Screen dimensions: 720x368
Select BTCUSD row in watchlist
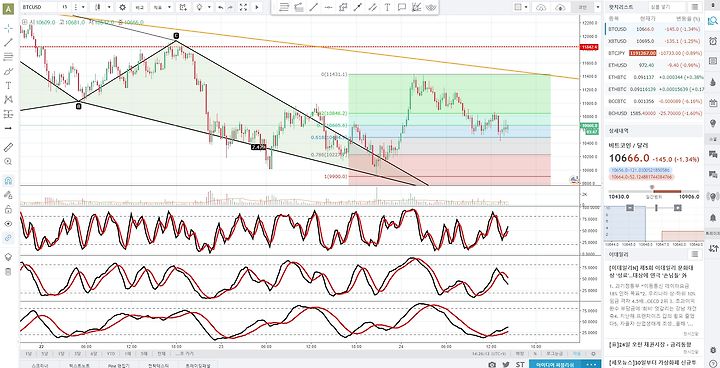pos(654,29)
